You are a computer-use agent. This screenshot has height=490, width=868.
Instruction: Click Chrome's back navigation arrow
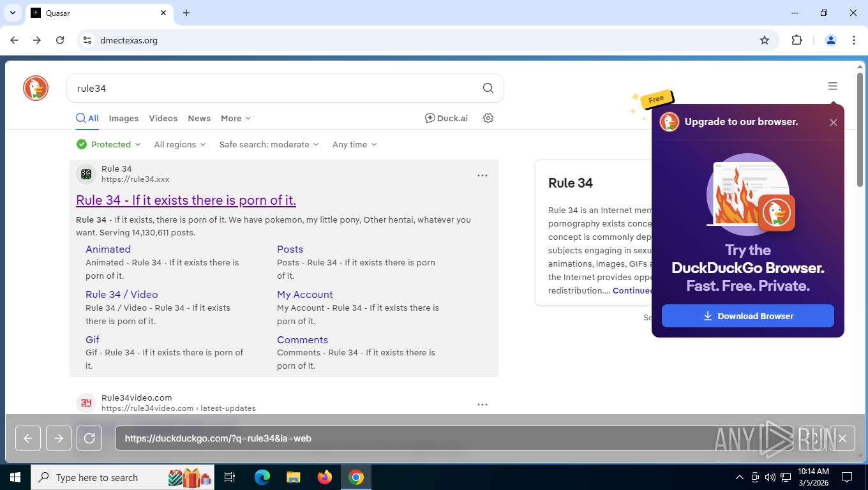coord(14,40)
